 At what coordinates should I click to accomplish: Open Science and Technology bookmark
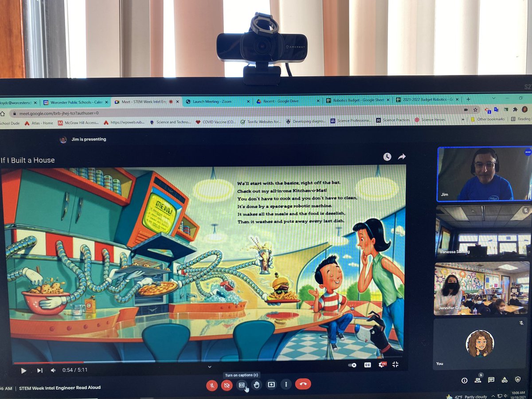pyautogui.click(x=170, y=122)
